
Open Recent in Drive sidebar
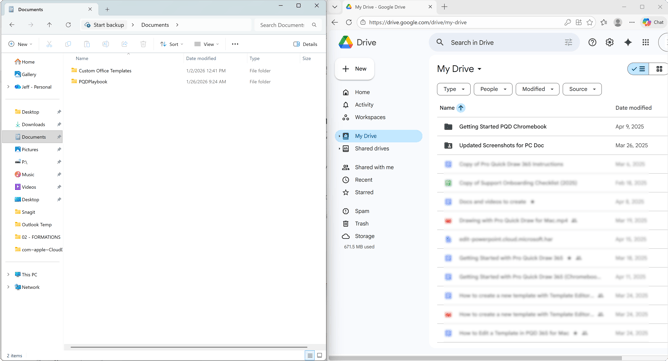coord(363,180)
